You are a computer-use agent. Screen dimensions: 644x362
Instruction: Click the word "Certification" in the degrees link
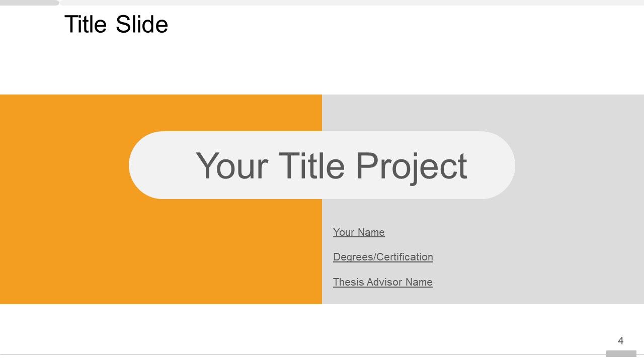(405, 257)
